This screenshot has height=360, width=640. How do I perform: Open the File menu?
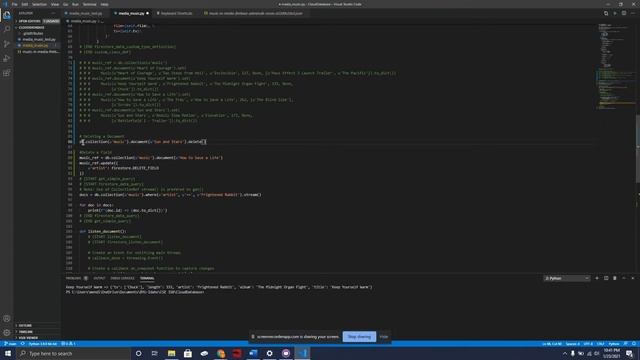pos(15,4)
